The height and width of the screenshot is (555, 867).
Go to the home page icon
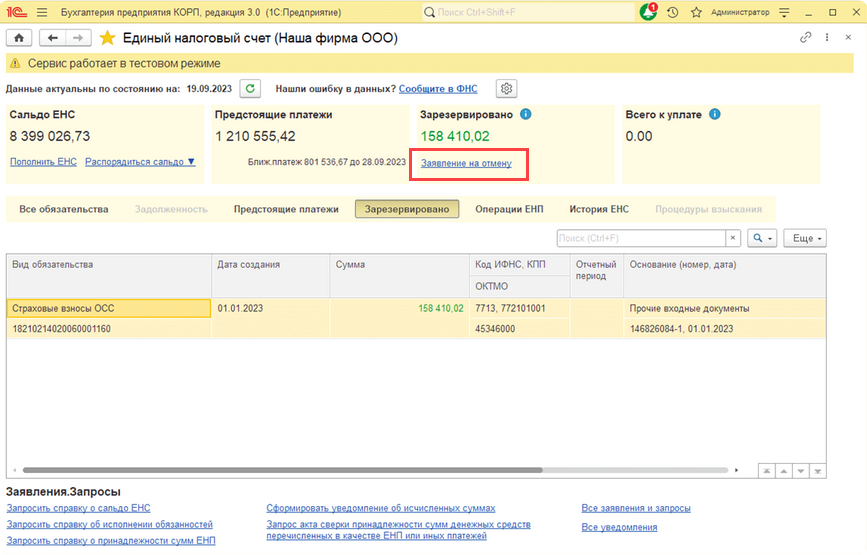[19, 38]
